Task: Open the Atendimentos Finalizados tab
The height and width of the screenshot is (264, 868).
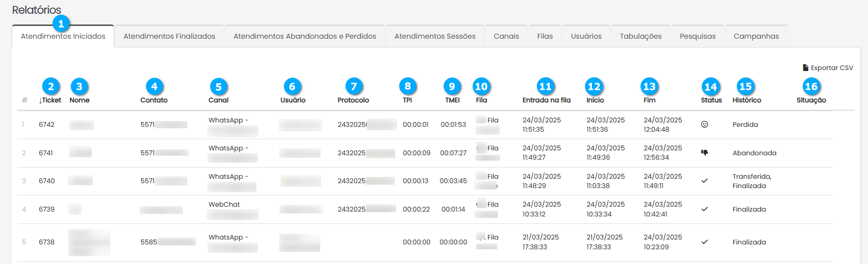Action: point(169,36)
